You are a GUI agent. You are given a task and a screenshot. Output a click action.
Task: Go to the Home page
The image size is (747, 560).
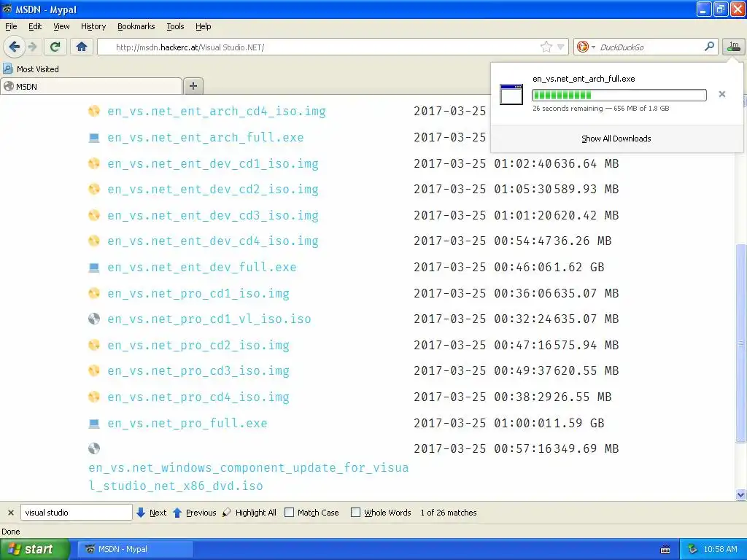[x=82, y=47]
